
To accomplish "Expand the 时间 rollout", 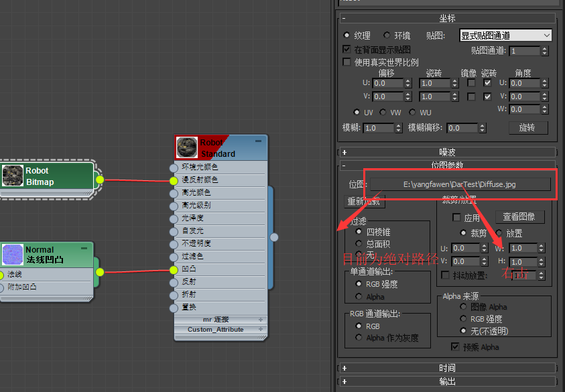I will pyautogui.click(x=447, y=368).
